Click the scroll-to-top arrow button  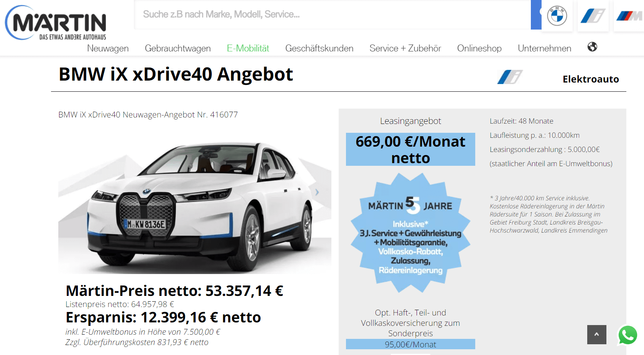(x=596, y=335)
